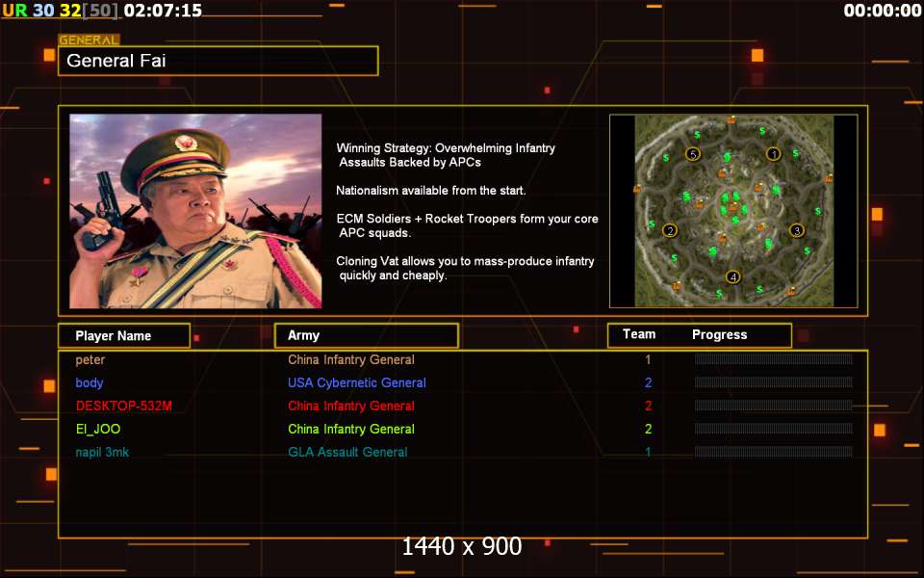Viewport: 924px width, 578px height.
Task: Click the 02:07:15 clock readout
Action: pos(163,10)
